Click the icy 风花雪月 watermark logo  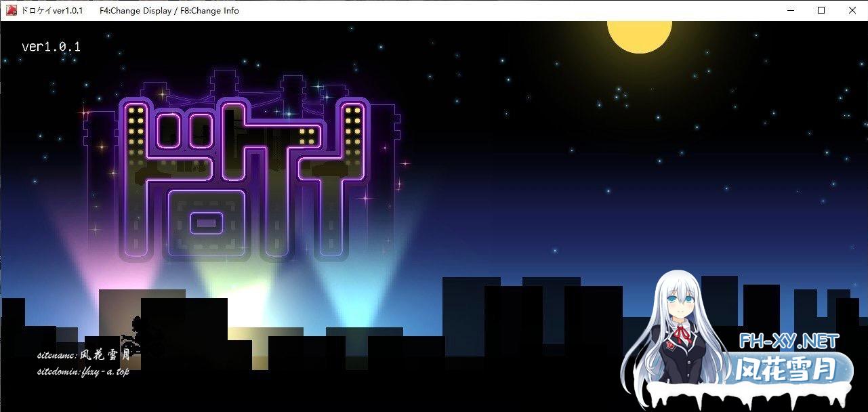[793, 370]
